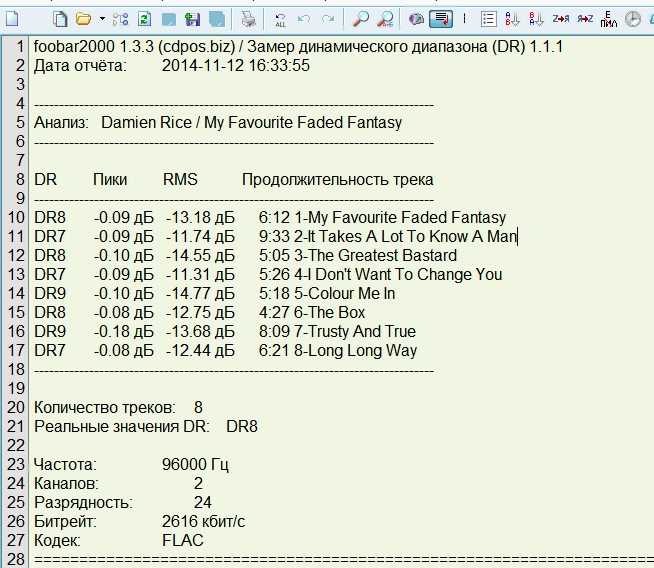The height and width of the screenshot is (568, 654).
Task: Click line number 21 in the margin
Action: coord(16,427)
